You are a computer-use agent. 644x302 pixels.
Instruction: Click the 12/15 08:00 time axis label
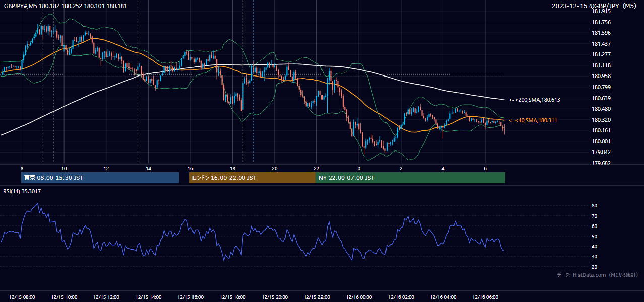[x=22, y=297]
